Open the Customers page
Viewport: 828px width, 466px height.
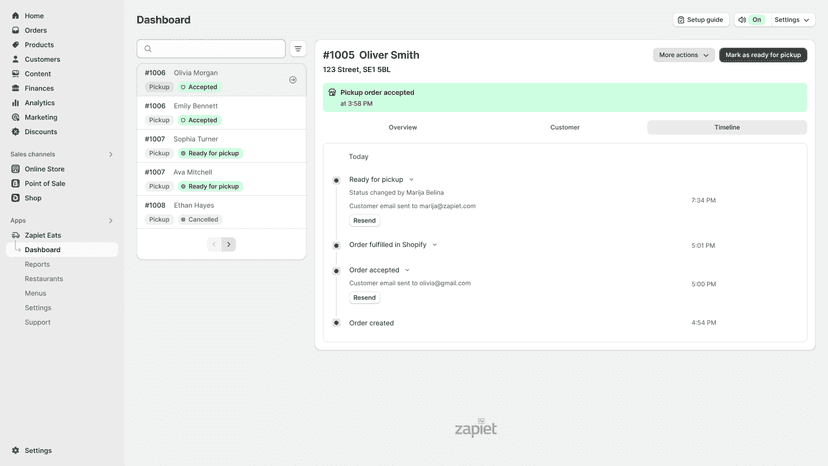[x=42, y=59]
